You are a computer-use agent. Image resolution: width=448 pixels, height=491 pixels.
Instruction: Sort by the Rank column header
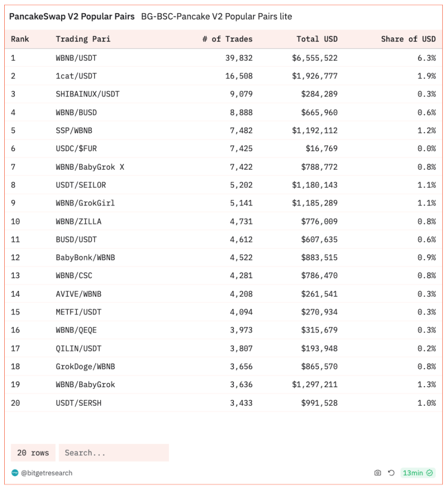click(20, 39)
